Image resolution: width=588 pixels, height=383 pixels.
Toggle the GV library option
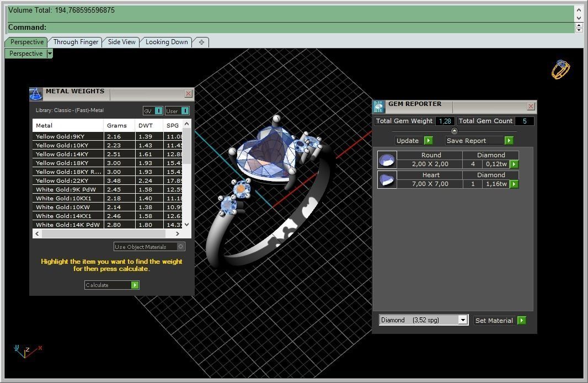click(153, 111)
